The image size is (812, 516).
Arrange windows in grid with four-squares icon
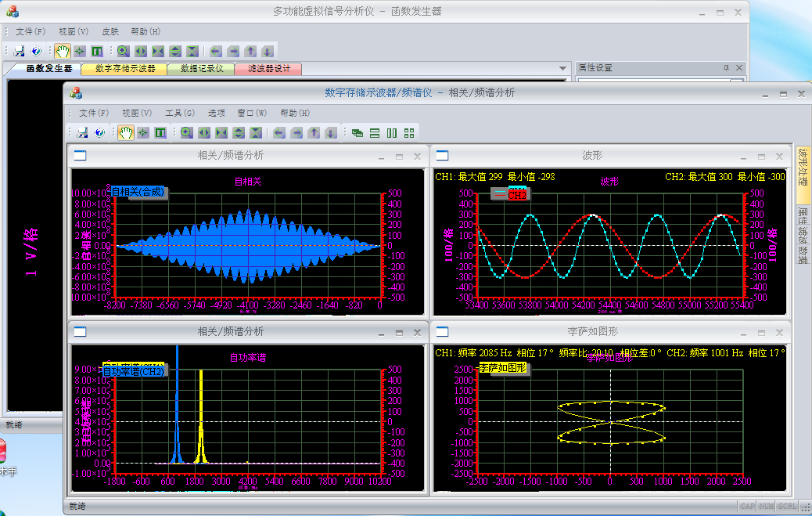point(409,133)
